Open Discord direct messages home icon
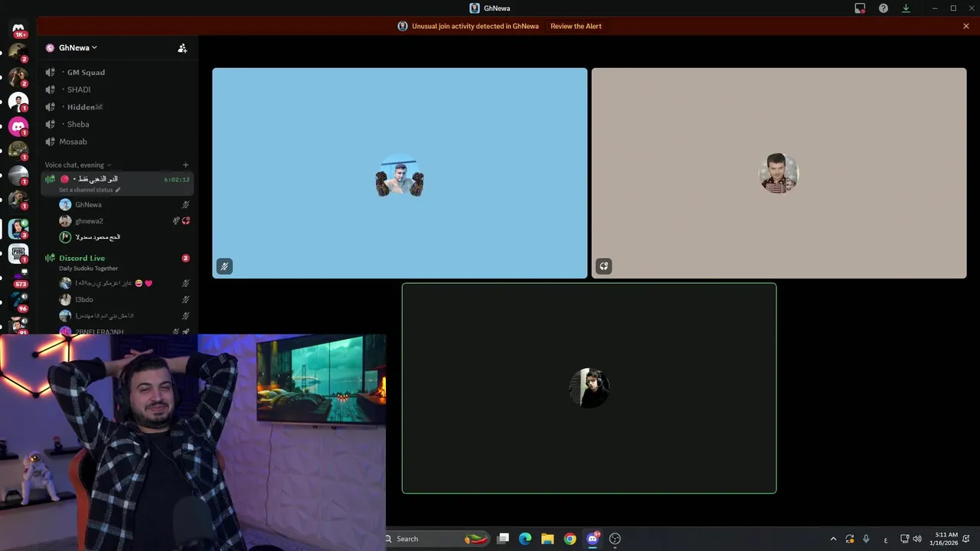The height and width of the screenshot is (551, 980). click(18, 29)
